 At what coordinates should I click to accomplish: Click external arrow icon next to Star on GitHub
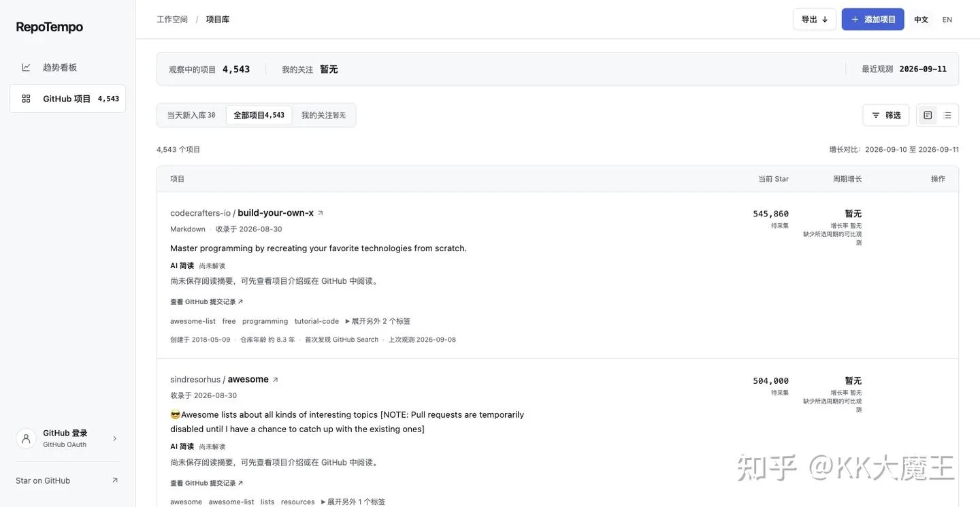pyautogui.click(x=114, y=480)
